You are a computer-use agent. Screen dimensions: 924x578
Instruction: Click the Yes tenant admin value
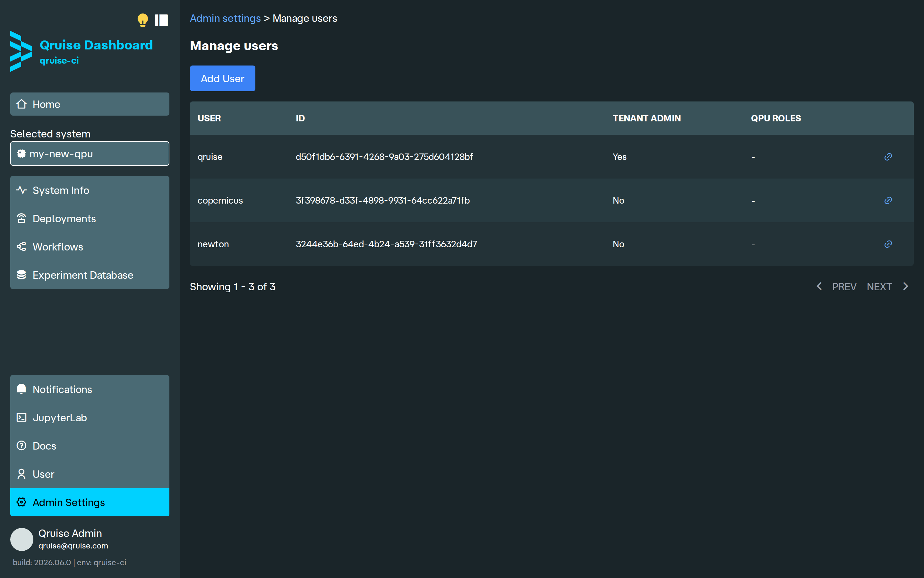619,157
